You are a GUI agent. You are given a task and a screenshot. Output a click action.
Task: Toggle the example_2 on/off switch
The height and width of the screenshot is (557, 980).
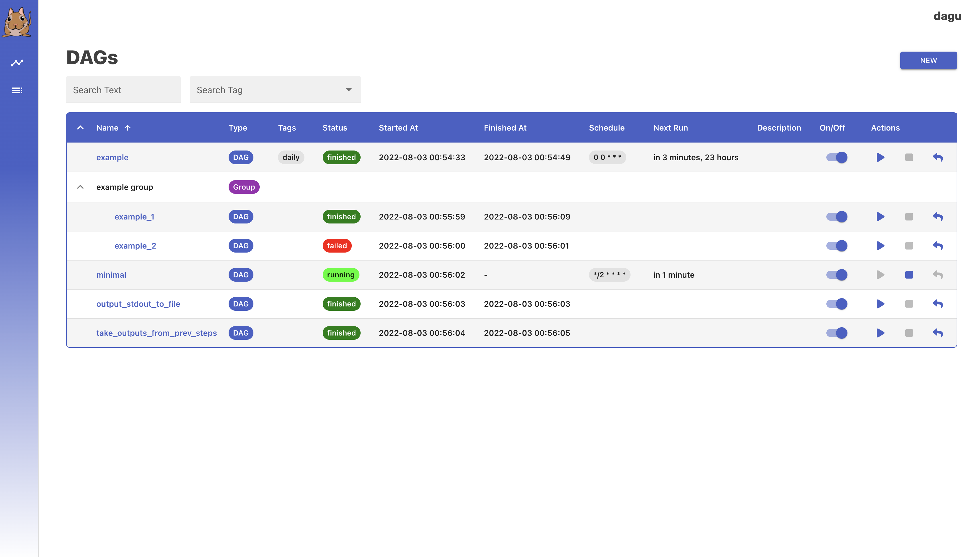[x=837, y=246]
